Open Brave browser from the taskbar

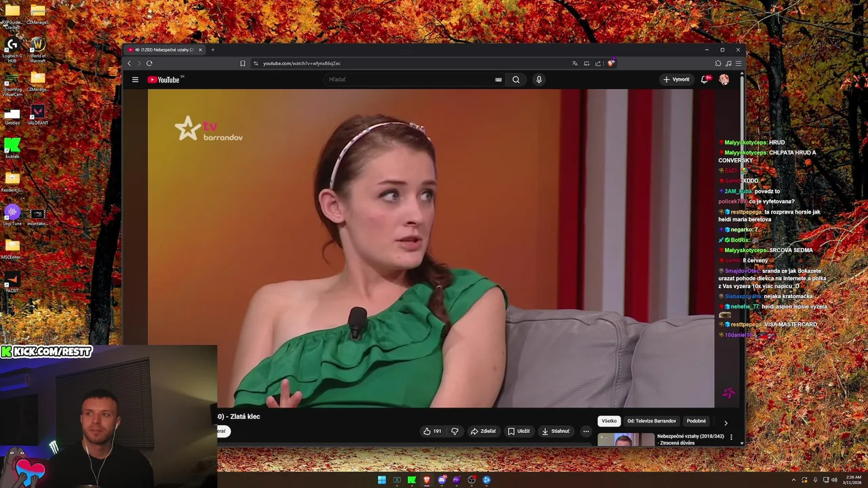click(427, 480)
